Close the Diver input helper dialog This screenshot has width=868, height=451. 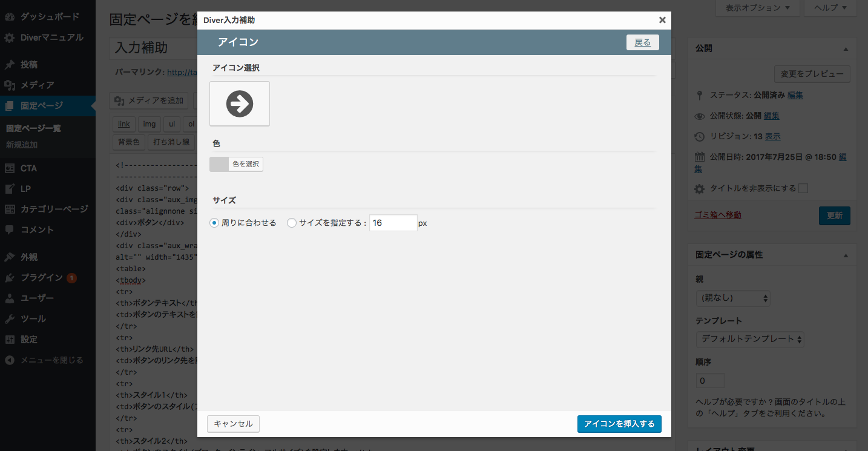point(662,20)
